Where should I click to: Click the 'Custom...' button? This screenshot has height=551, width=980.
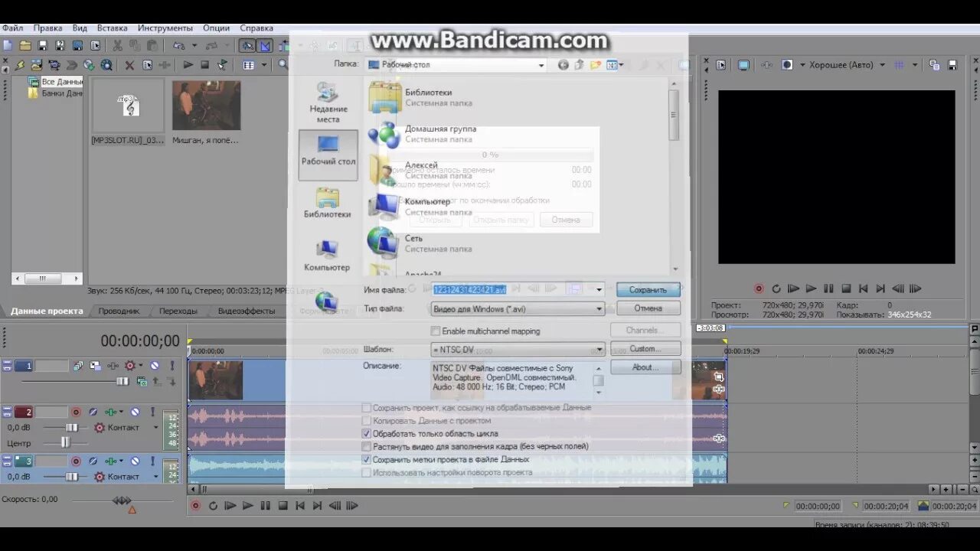tap(645, 349)
